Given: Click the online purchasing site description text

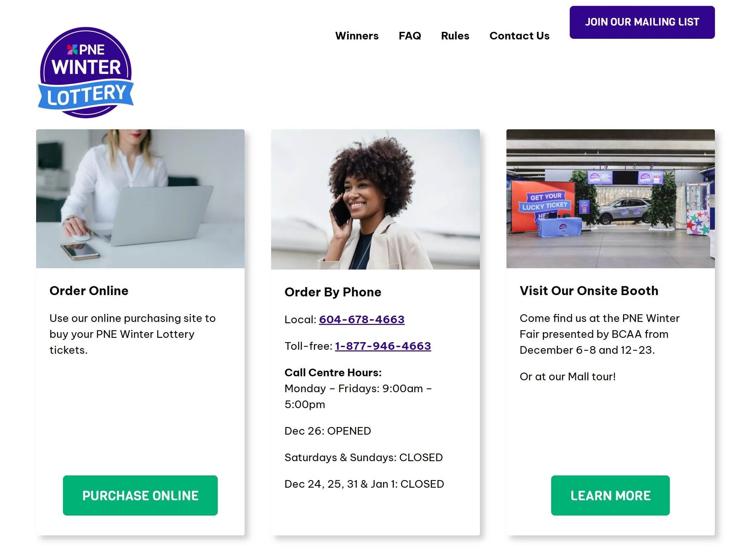Looking at the screenshot, I should click(x=133, y=334).
